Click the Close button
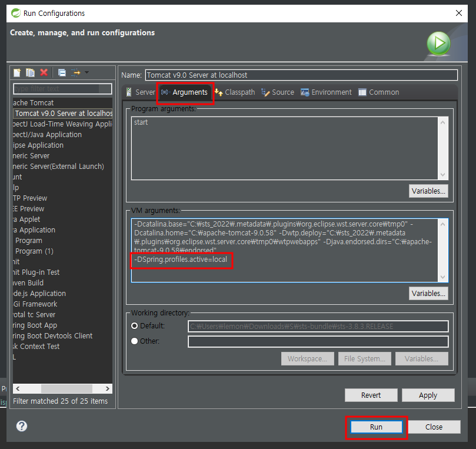476x449 pixels. [x=434, y=427]
